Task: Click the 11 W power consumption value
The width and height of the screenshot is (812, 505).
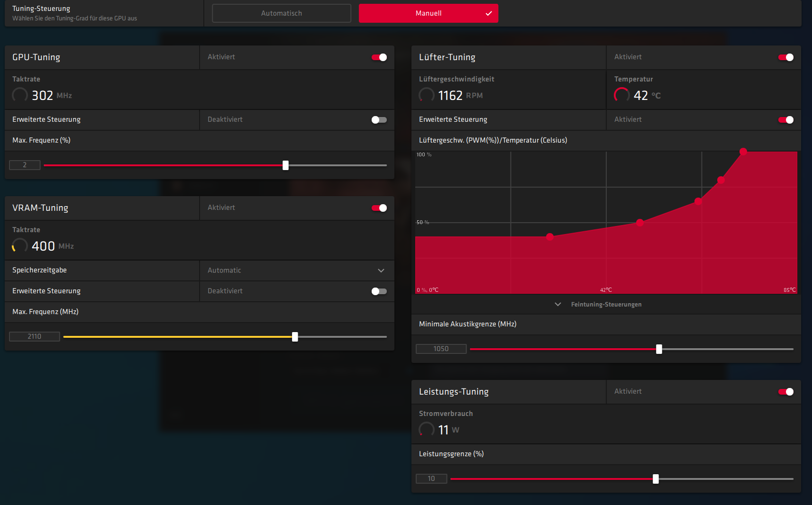Action: coord(448,430)
